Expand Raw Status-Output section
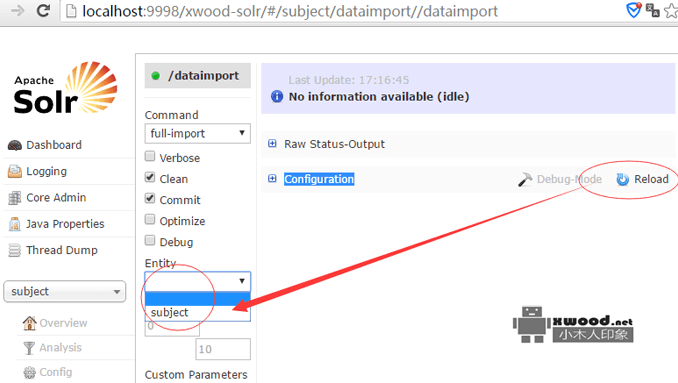Screen dimensions: 678x383 tap(272, 144)
